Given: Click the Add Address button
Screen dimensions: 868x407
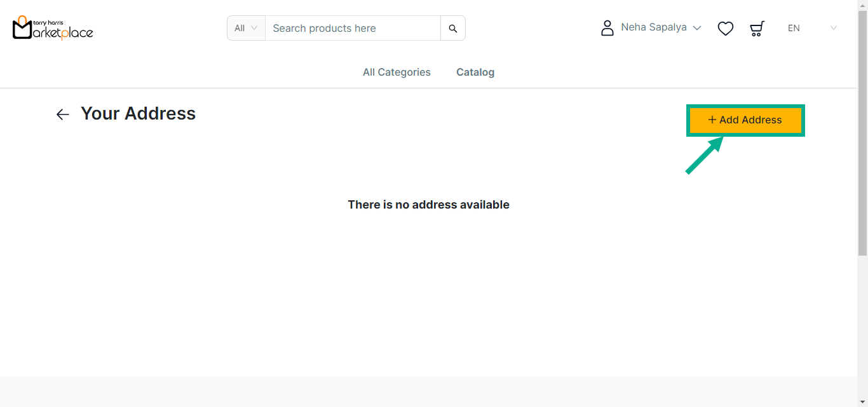Looking at the screenshot, I should tap(745, 120).
